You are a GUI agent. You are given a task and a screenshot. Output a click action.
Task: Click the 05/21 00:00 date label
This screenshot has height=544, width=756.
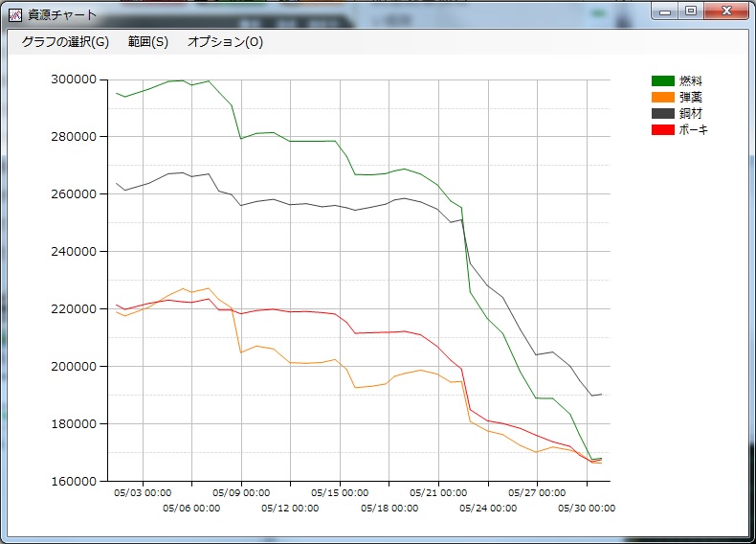[x=438, y=493]
